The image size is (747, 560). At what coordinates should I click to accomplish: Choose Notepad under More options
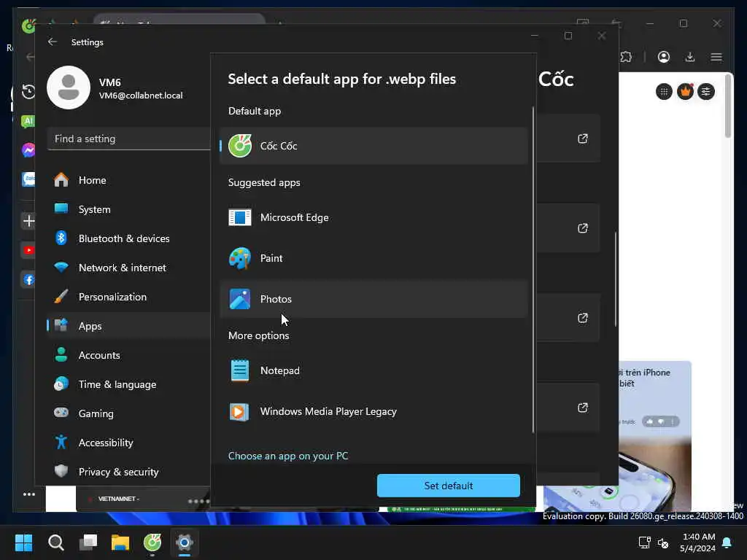click(373, 370)
